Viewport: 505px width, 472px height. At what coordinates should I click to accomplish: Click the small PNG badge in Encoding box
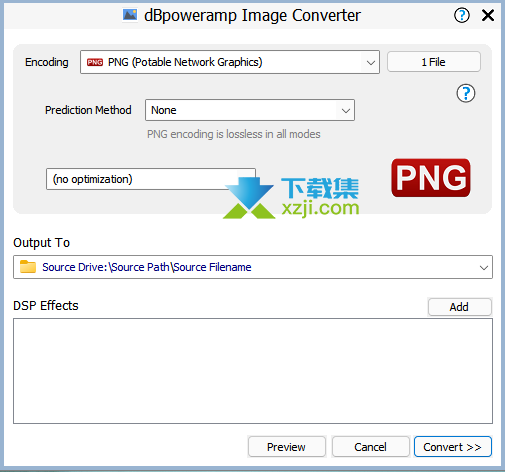coord(95,62)
